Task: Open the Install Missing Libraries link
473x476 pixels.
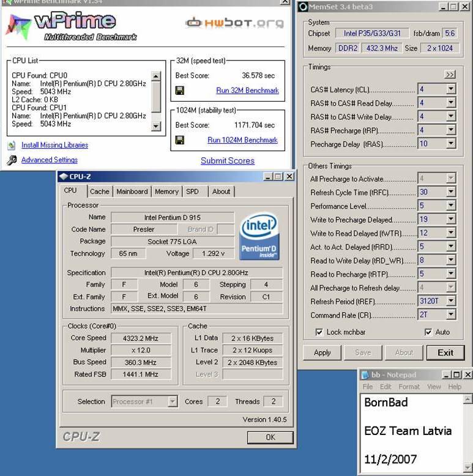Action: [54, 145]
